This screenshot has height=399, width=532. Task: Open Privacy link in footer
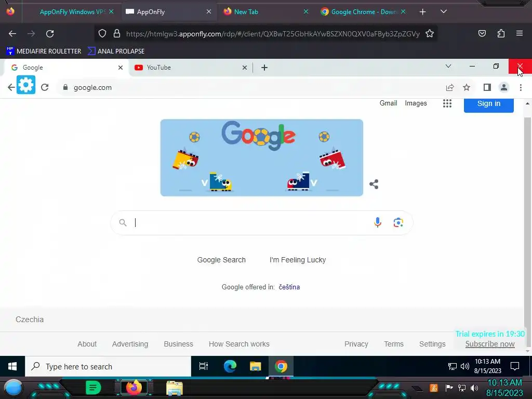[x=356, y=344]
